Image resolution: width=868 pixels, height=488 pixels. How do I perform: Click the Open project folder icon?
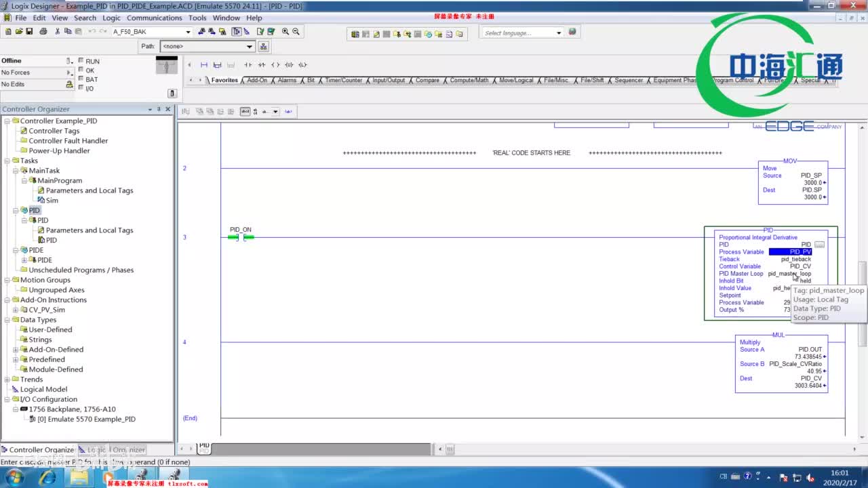18,31
